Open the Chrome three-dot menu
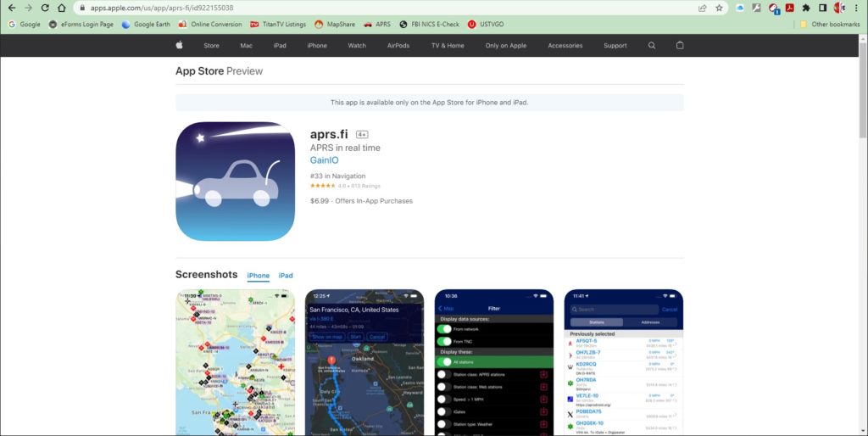 click(856, 8)
